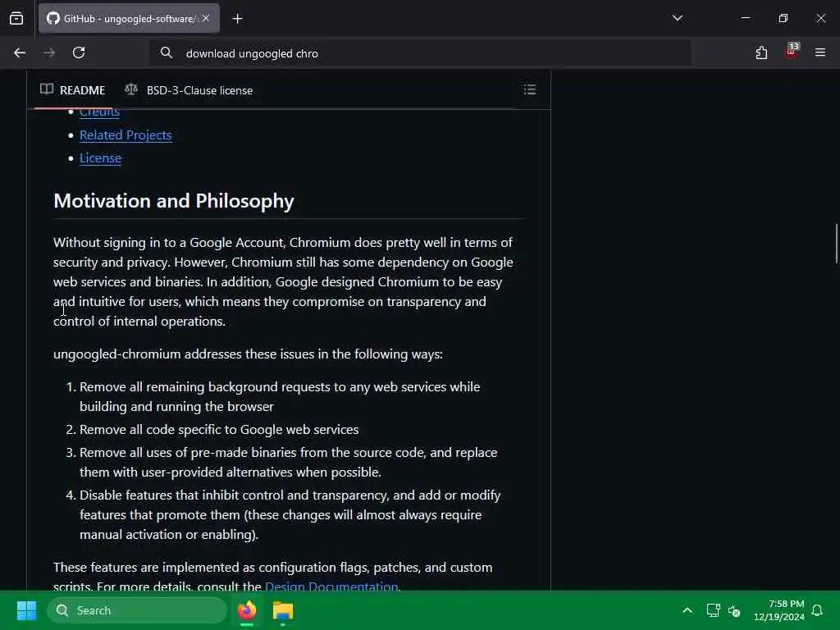This screenshot has height=630, width=840.
Task: Open the Design Documentation link
Action: click(x=331, y=586)
